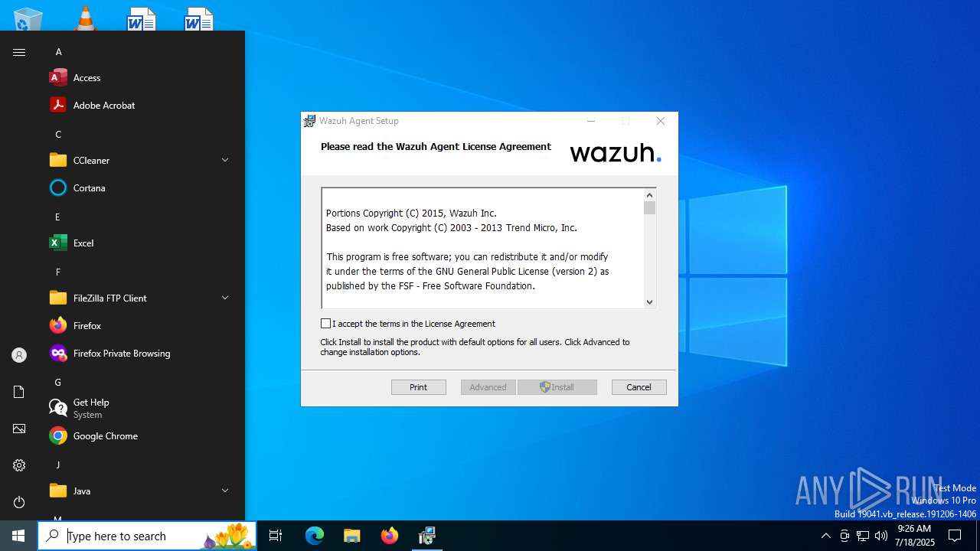This screenshot has height=551, width=980.
Task: Expand the Java folder
Action: click(x=139, y=491)
